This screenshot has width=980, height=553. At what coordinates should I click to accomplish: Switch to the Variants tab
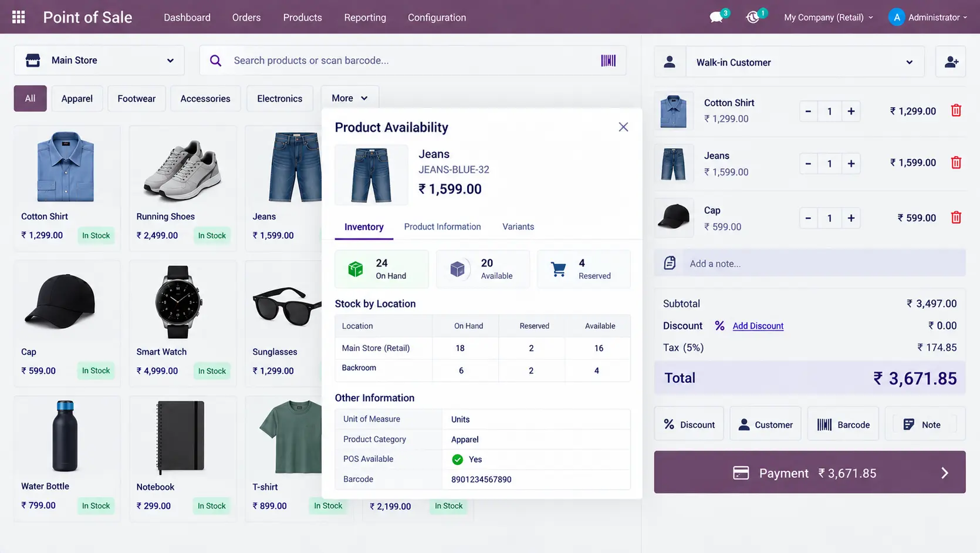518,227
